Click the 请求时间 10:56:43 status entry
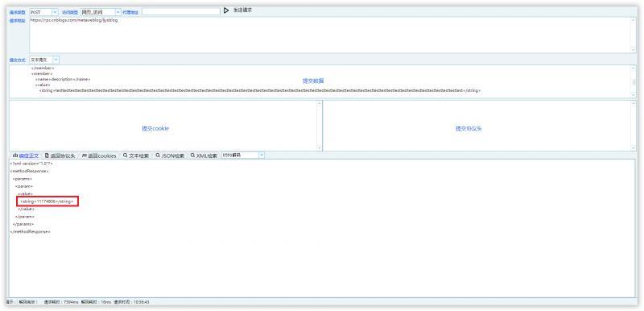644x311 pixels. point(131,302)
